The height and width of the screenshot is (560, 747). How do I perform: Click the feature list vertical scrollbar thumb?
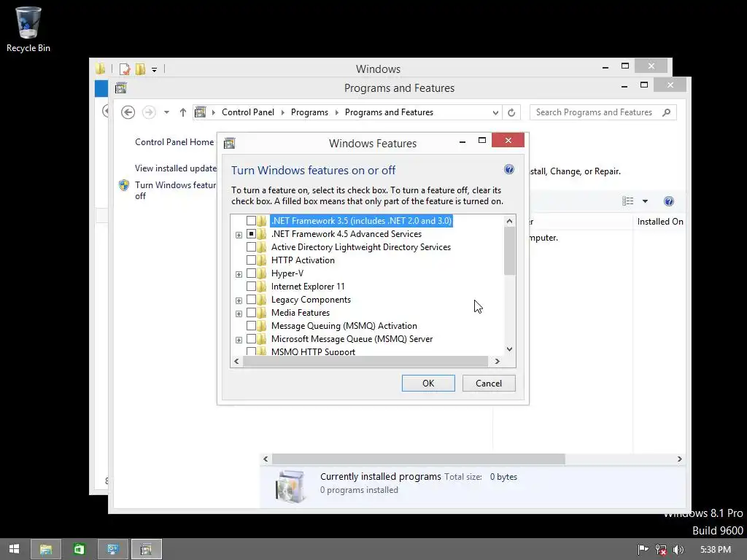tap(509, 251)
